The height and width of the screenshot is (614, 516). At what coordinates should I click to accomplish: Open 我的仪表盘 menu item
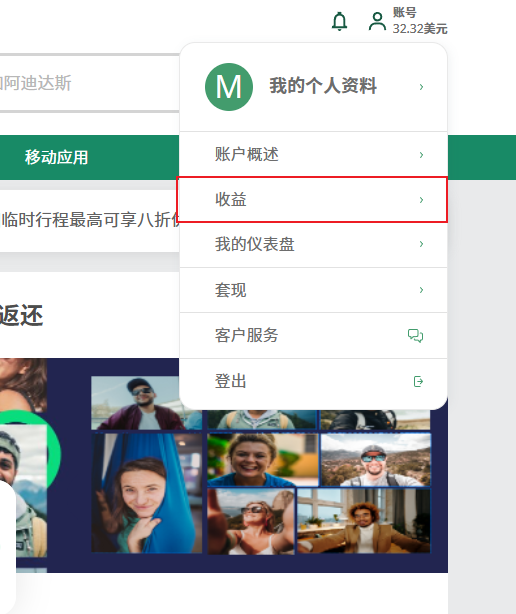click(x=313, y=244)
